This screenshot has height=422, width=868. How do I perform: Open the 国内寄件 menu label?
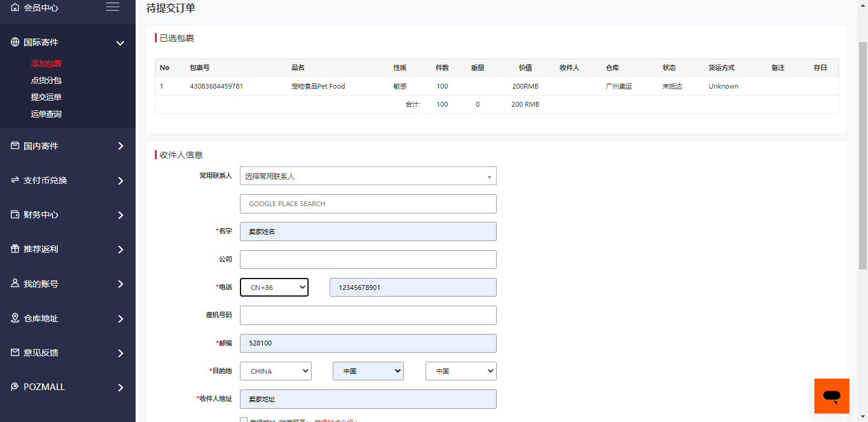pyautogui.click(x=41, y=146)
